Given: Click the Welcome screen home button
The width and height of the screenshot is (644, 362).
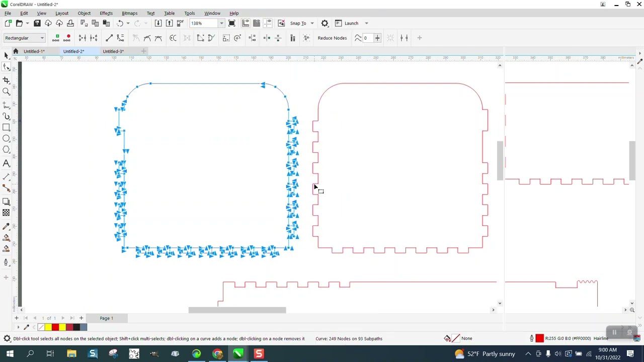Looking at the screenshot, I should [16, 51].
